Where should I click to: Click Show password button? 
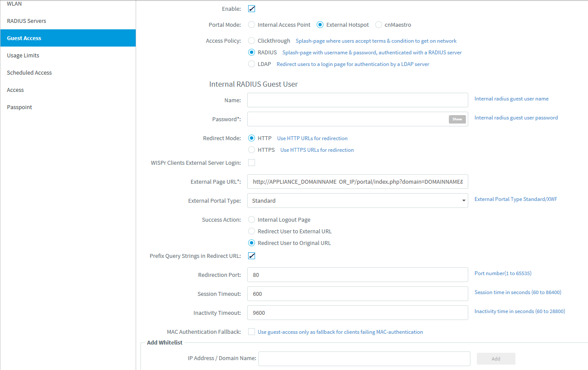[457, 119]
